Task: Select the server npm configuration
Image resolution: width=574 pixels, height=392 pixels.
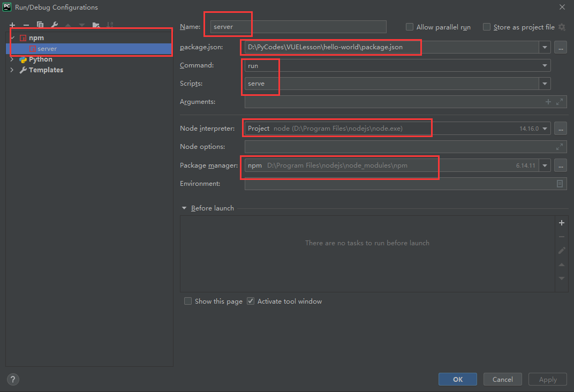Action: [89, 49]
